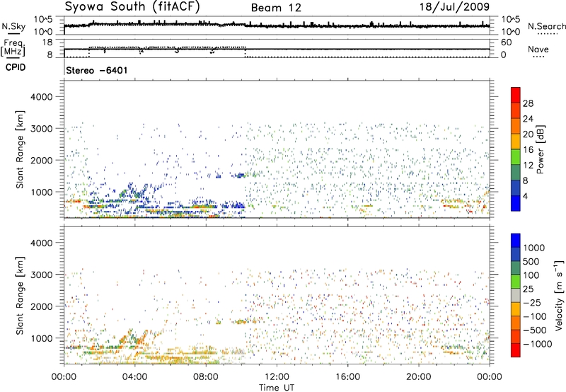Image resolution: width=566 pixels, height=392 pixels.
Task: Click the 'N.Sky' legend label
Action: [13, 26]
